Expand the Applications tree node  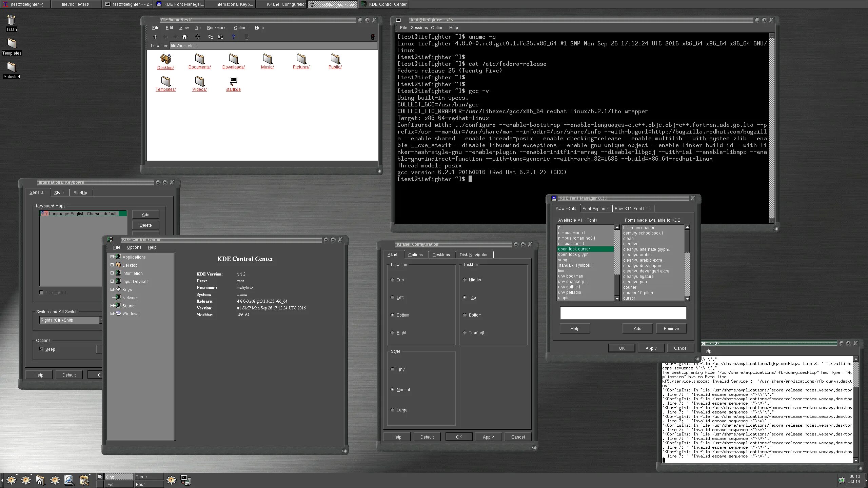tap(112, 257)
